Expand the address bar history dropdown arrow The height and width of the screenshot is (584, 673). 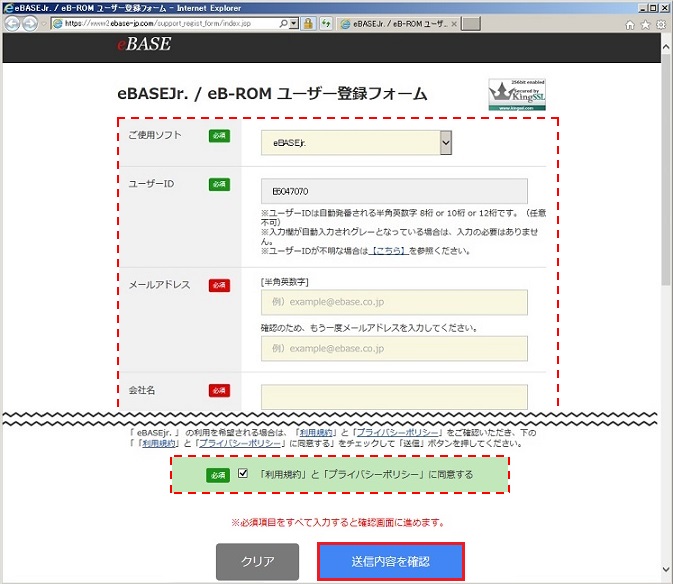click(x=294, y=24)
